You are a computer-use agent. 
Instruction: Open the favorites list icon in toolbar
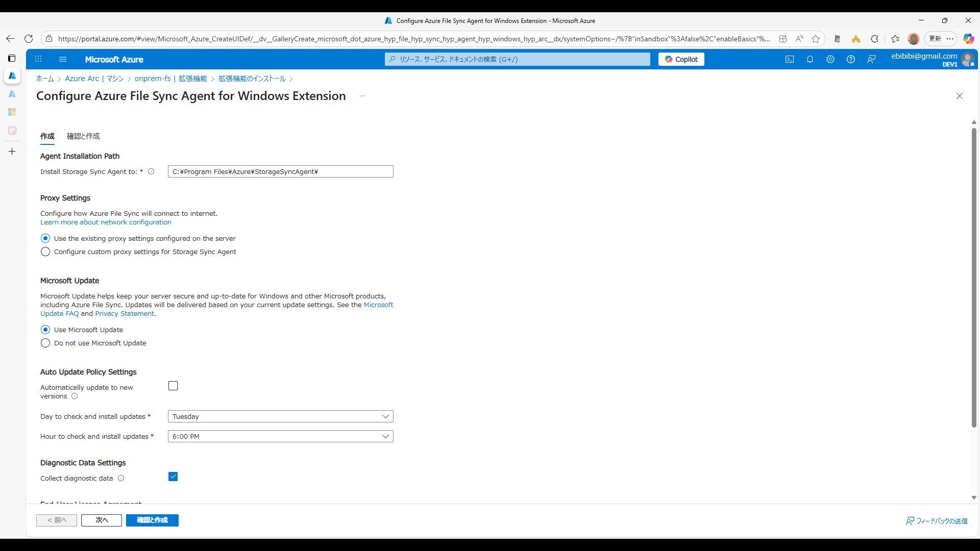895,39
